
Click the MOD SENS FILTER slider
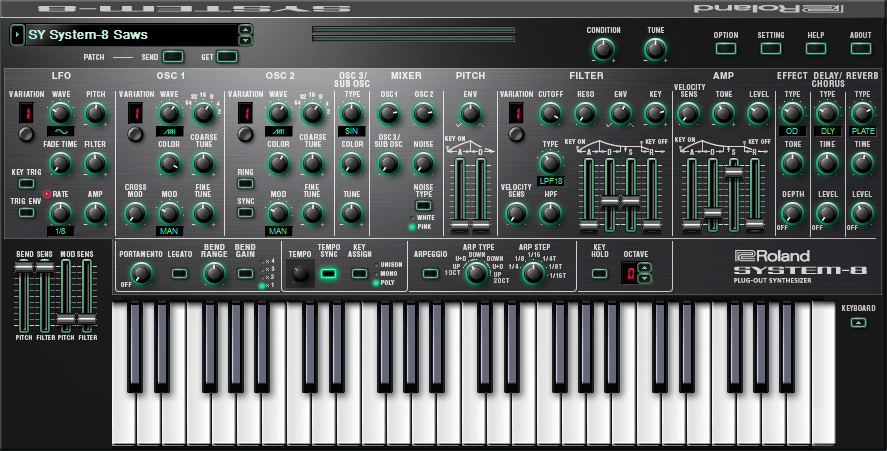(87, 319)
